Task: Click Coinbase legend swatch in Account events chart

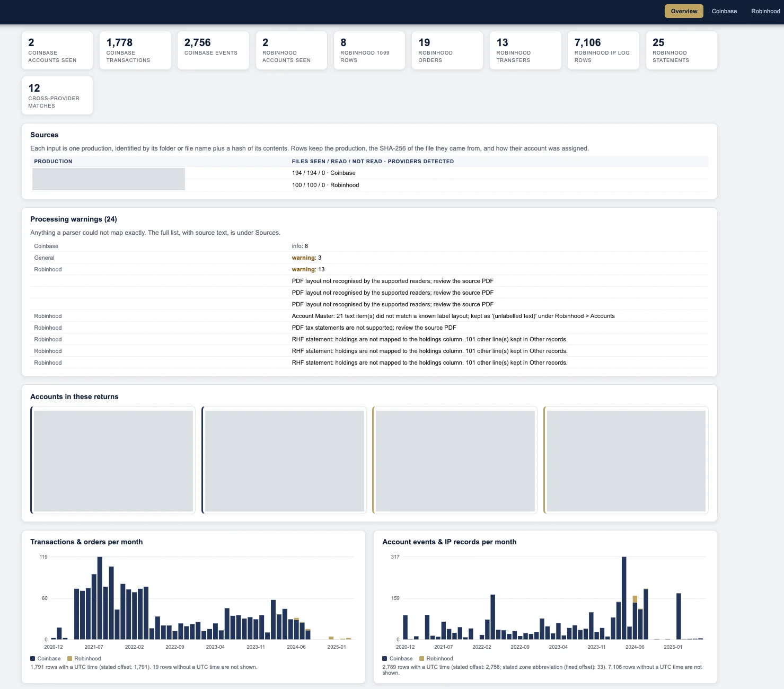Action: point(385,659)
